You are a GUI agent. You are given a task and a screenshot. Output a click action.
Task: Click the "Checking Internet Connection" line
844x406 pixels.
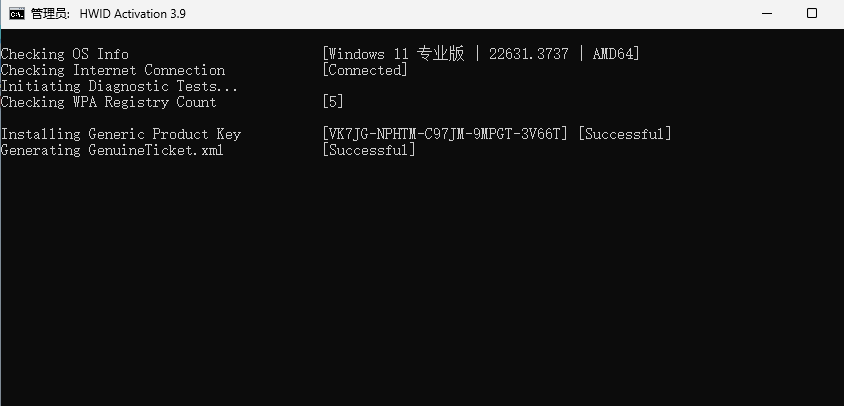coord(113,70)
